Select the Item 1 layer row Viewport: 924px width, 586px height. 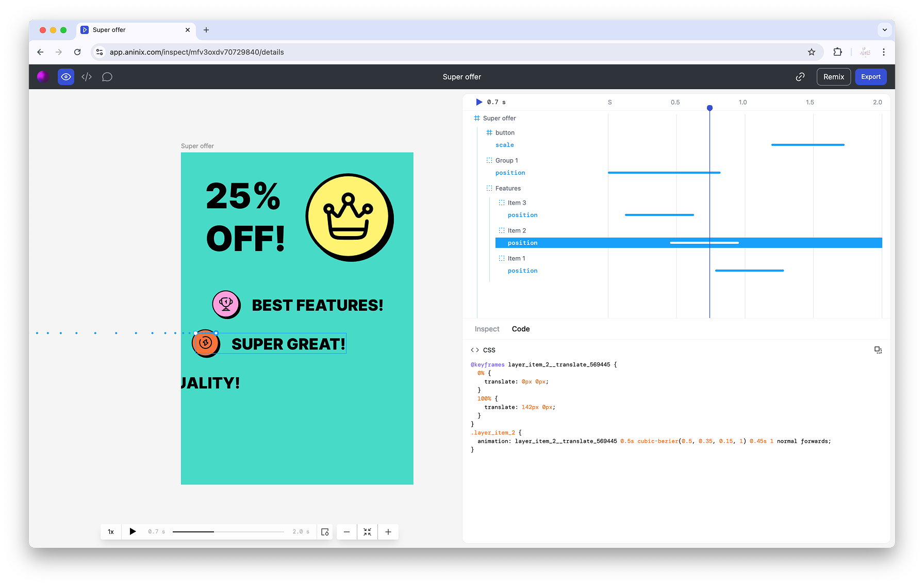tap(516, 258)
